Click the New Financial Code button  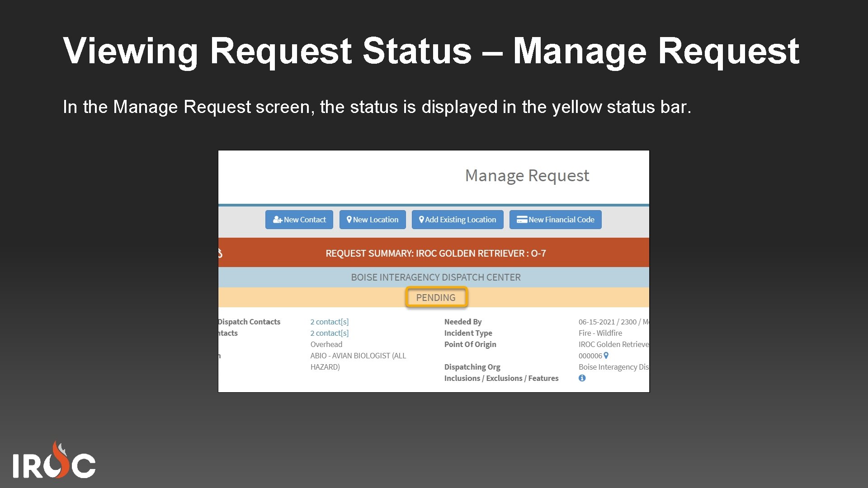[555, 220]
